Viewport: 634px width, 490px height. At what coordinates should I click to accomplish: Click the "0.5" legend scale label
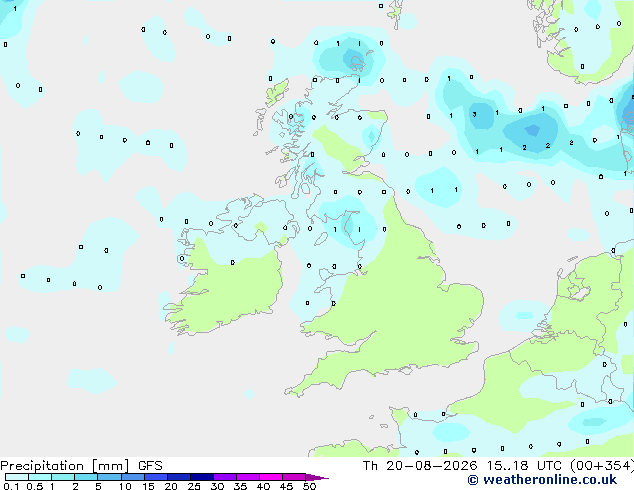[x=34, y=486]
